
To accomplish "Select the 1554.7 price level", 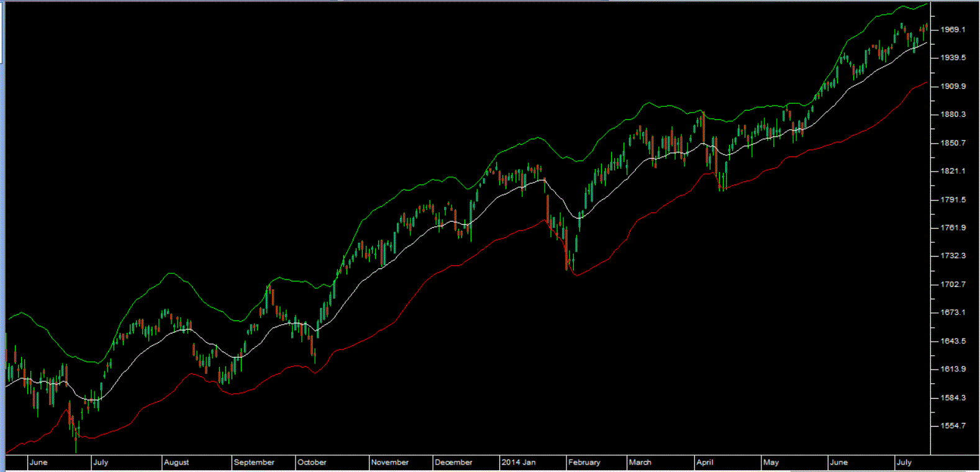I will pos(953,426).
